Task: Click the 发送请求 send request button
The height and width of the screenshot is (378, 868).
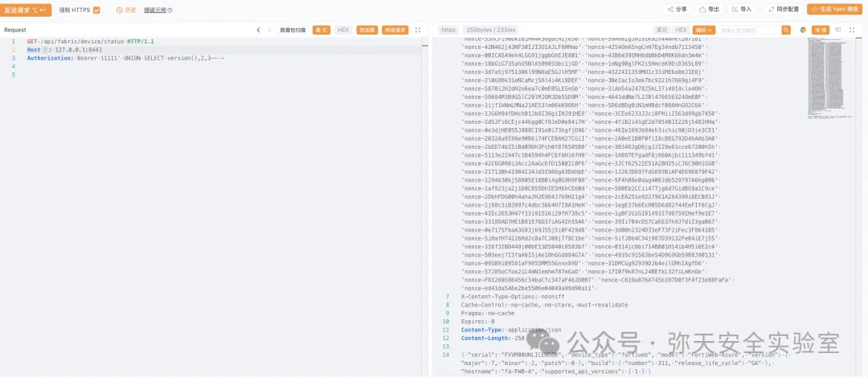Action: pos(27,10)
